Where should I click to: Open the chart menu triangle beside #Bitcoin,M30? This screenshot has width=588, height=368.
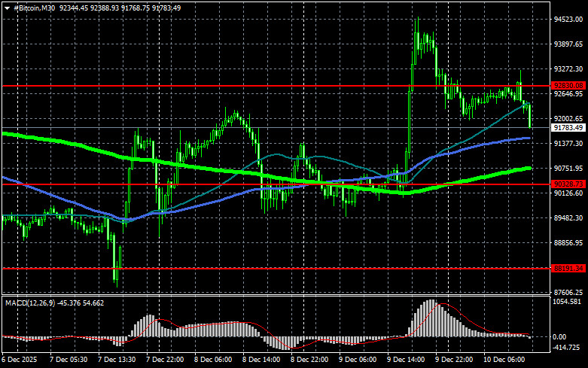7,8
